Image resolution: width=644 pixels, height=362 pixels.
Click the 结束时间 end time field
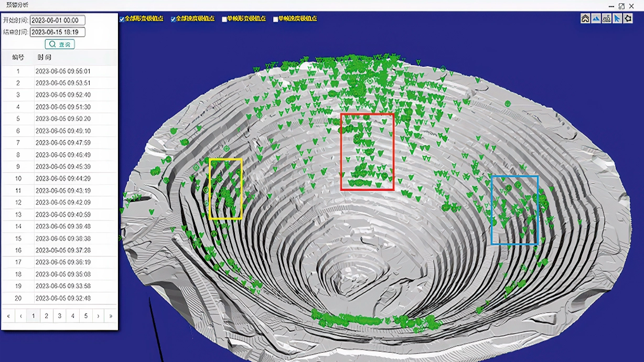coord(57,32)
